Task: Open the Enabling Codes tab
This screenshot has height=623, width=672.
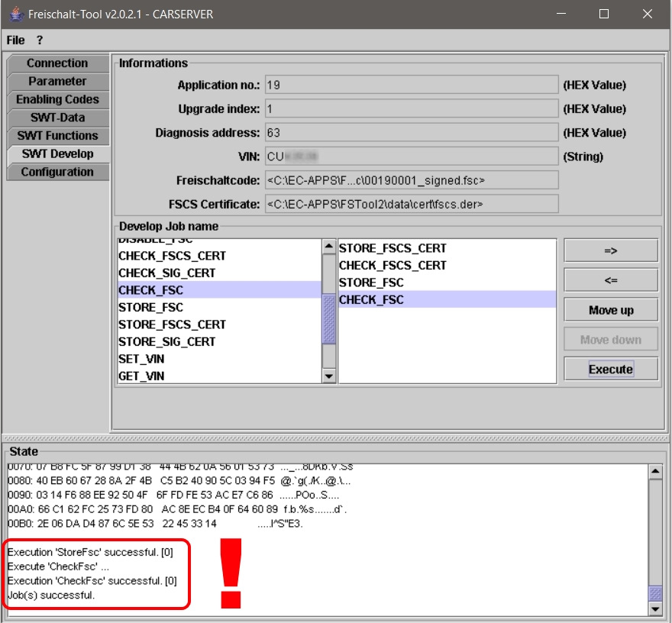Action: pos(58,99)
